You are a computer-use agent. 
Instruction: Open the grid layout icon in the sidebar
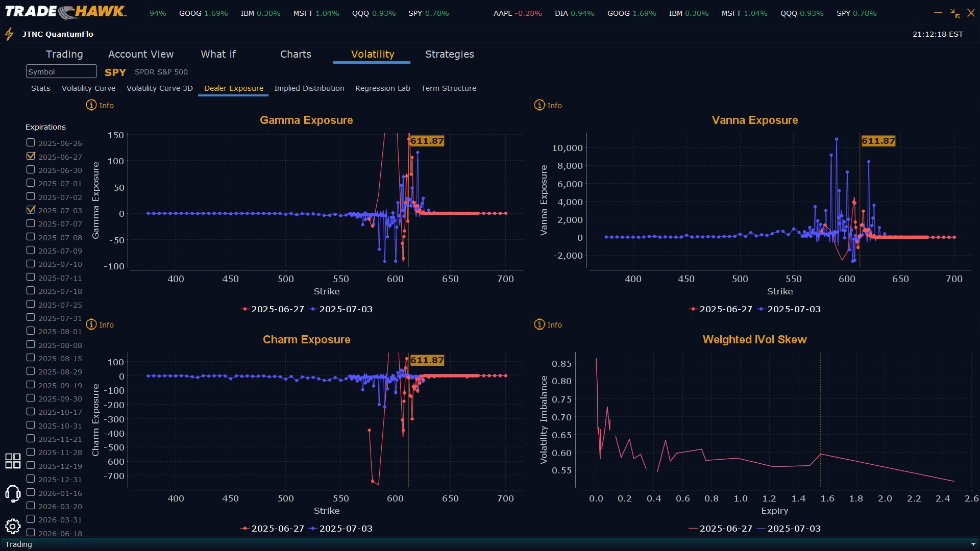click(x=13, y=461)
